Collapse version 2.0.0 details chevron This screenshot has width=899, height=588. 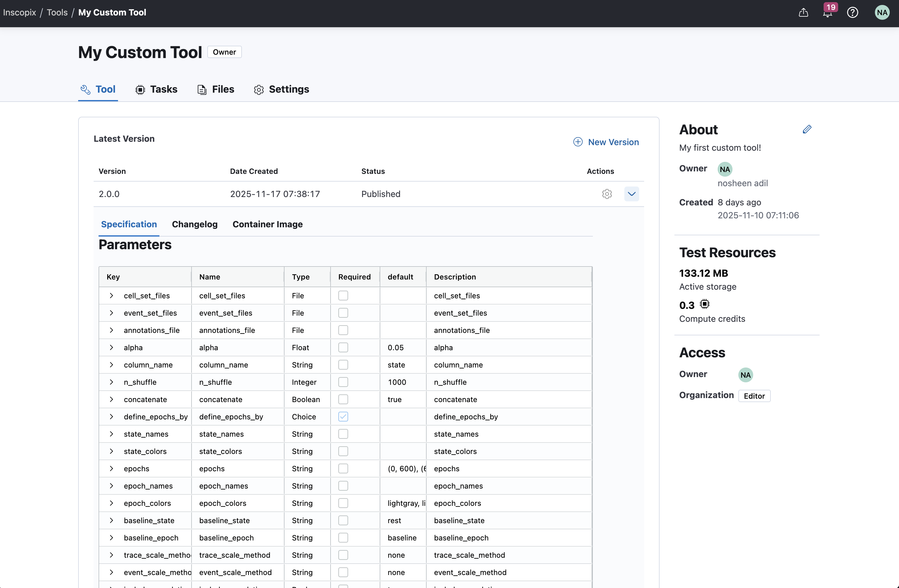click(631, 194)
